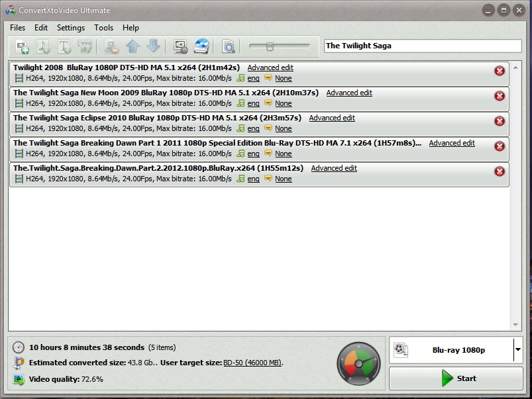Click the subtitle bubble icon in New Moon row
The width and height of the screenshot is (532, 399).
[x=268, y=103]
